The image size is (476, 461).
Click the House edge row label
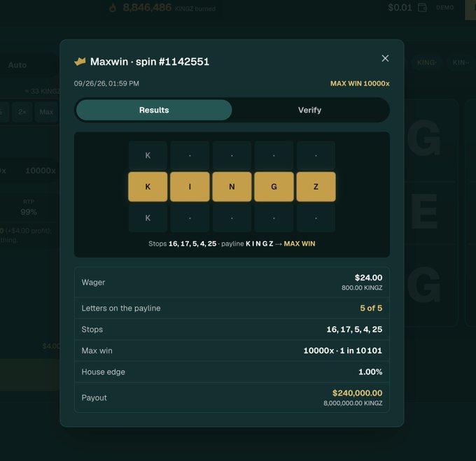(x=103, y=372)
